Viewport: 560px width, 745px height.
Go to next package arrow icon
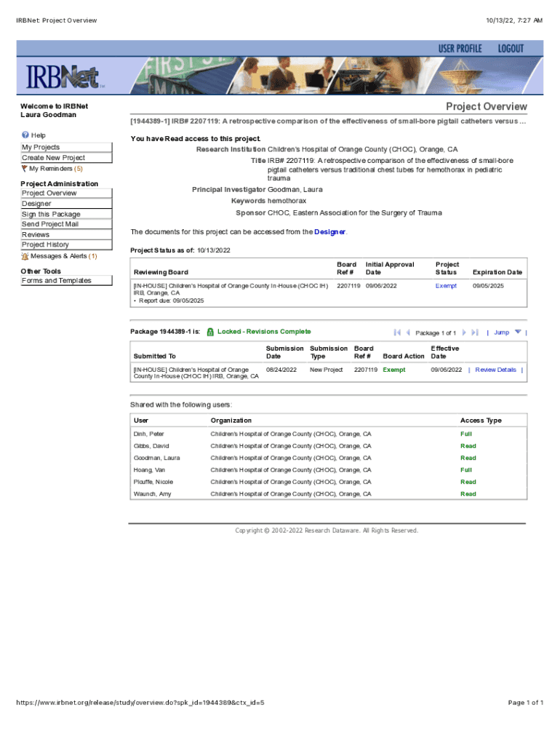(x=464, y=332)
